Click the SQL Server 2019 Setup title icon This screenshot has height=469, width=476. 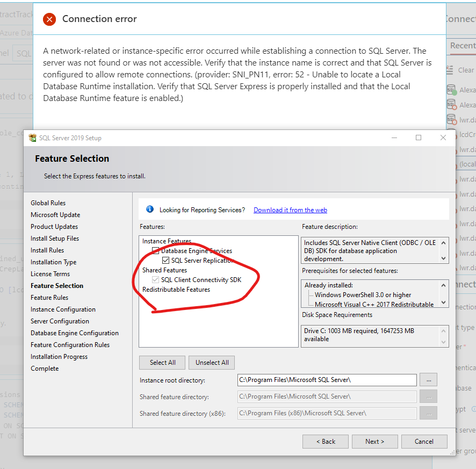point(32,138)
